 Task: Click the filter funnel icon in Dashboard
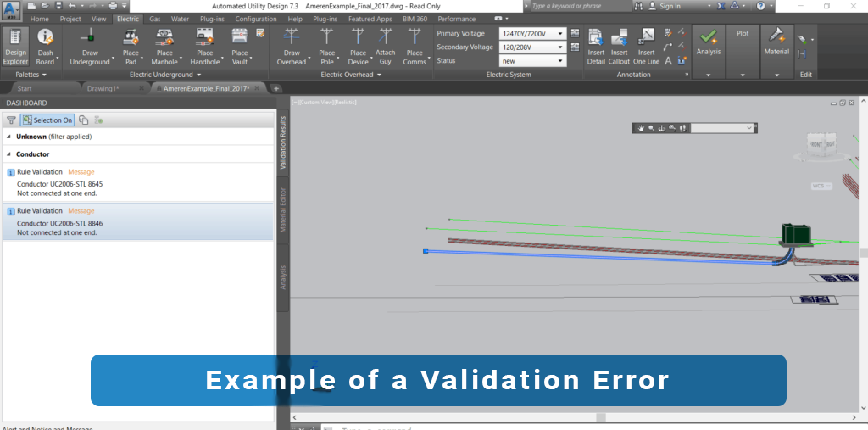pos(11,120)
